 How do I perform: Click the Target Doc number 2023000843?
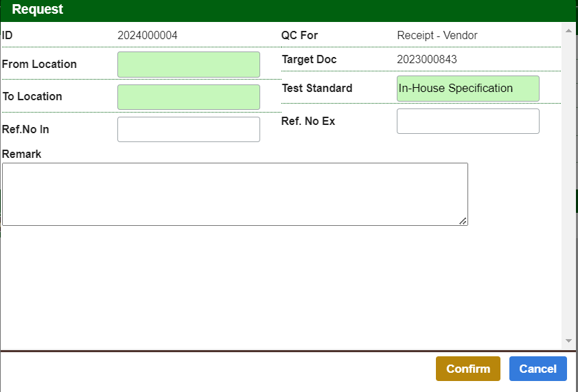[x=426, y=60]
